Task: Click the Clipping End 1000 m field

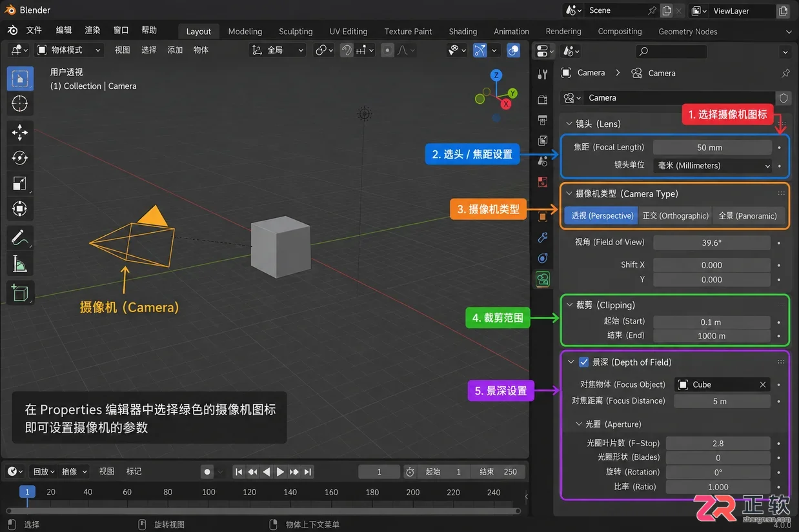Action: (712, 336)
